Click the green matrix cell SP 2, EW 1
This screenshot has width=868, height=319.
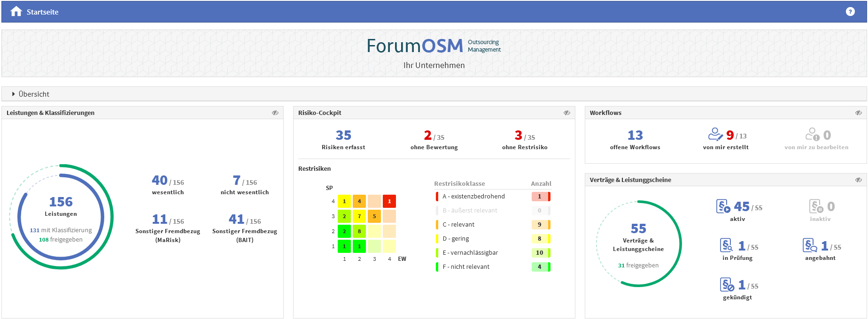(344, 231)
